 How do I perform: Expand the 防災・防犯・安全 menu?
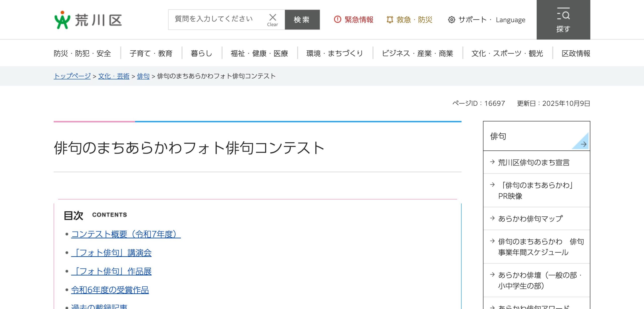[x=82, y=53]
